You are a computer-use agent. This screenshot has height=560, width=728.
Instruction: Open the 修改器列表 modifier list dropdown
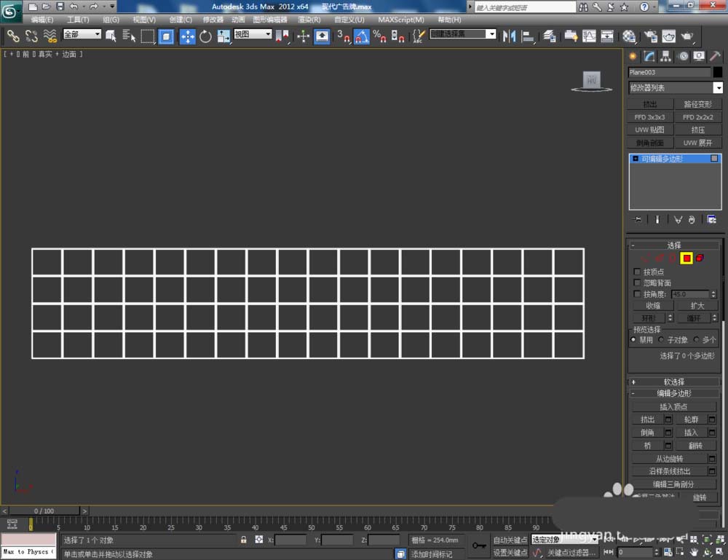click(x=676, y=88)
